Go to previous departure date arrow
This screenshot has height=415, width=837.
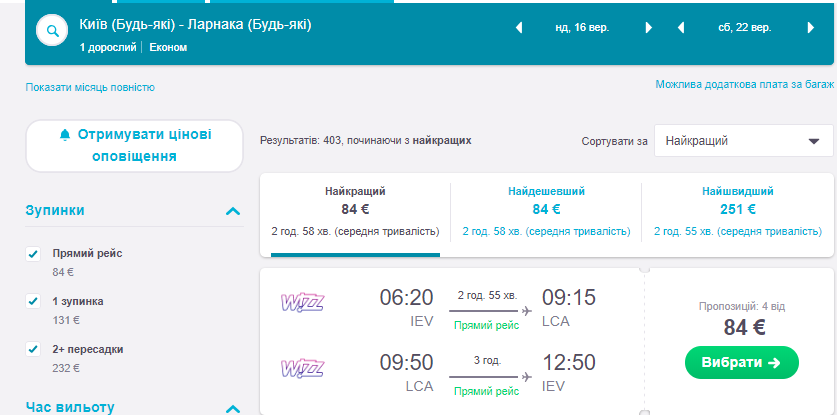(519, 28)
